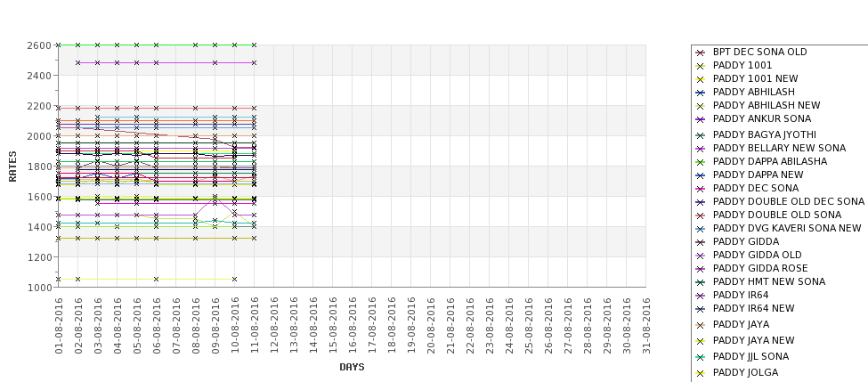Click the 1600 y-axis value
868x382 pixels.
(x=39, y=197)
